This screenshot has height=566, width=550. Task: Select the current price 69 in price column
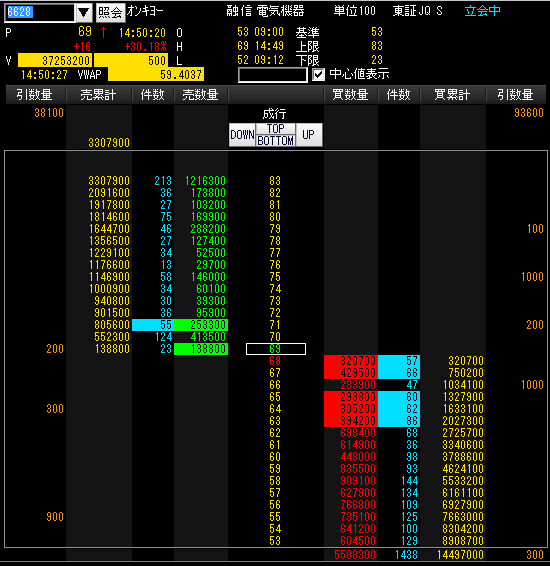tap(276, 349)
